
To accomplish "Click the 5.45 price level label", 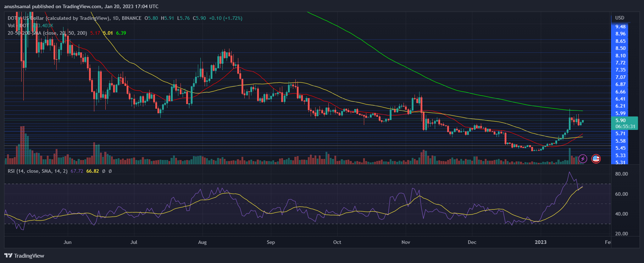I will [x=621, y=148].
